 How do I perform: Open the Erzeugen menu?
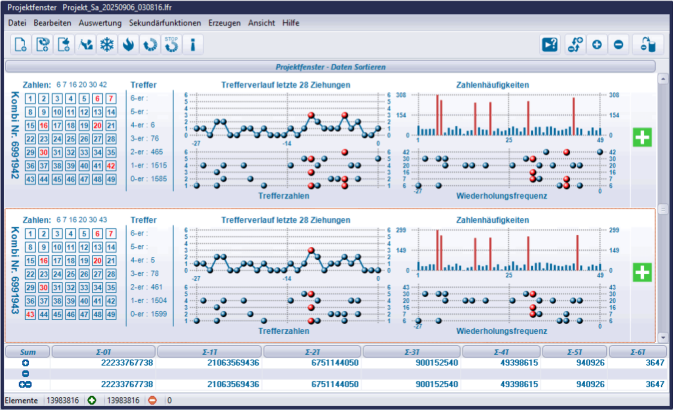coord(224,23)
